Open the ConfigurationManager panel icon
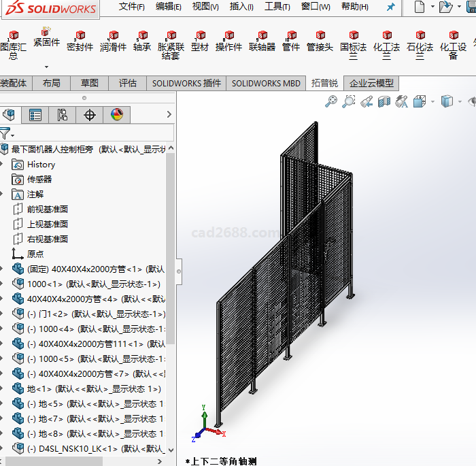This screenshot has height=466, width=476. click(x=63, y=115)
